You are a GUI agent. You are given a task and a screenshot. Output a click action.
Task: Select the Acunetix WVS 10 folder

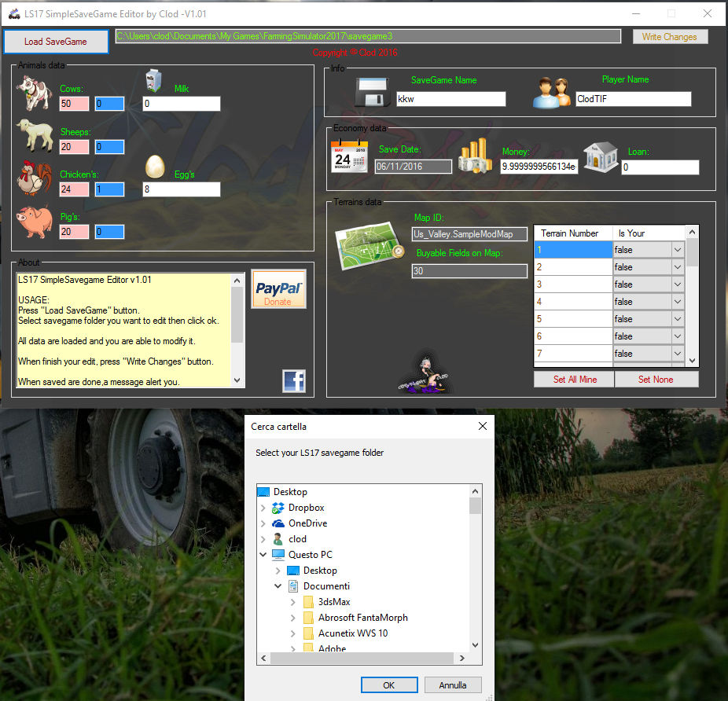[353, 633]
